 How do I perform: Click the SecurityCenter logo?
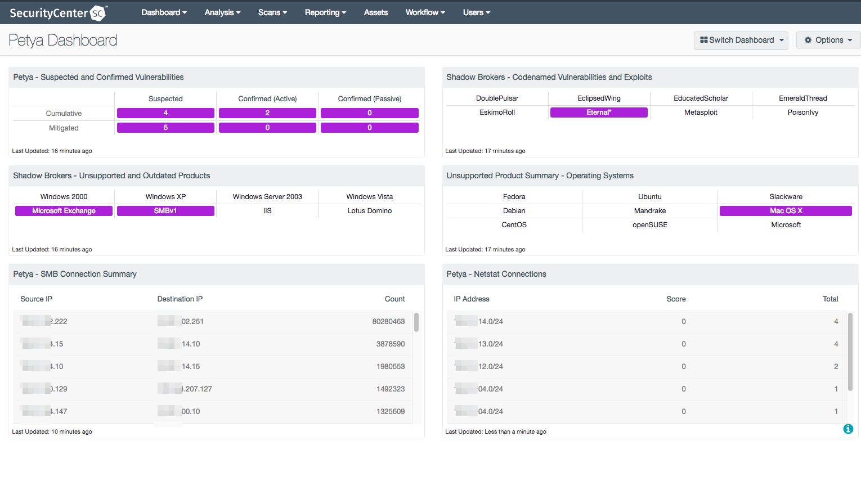pos(58,12)
